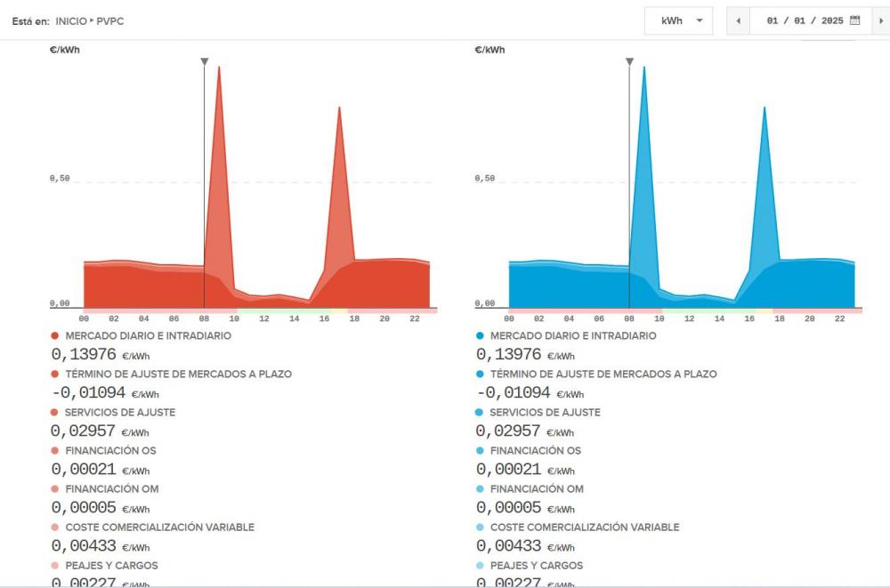Click blue PEAJES Y CARGOS label

coord(537,565)
